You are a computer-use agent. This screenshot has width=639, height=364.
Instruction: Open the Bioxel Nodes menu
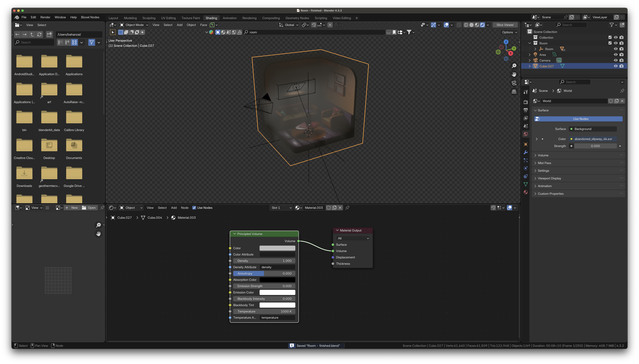90,17
